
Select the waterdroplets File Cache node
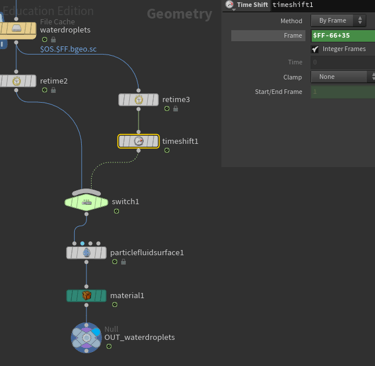(17, 30)
